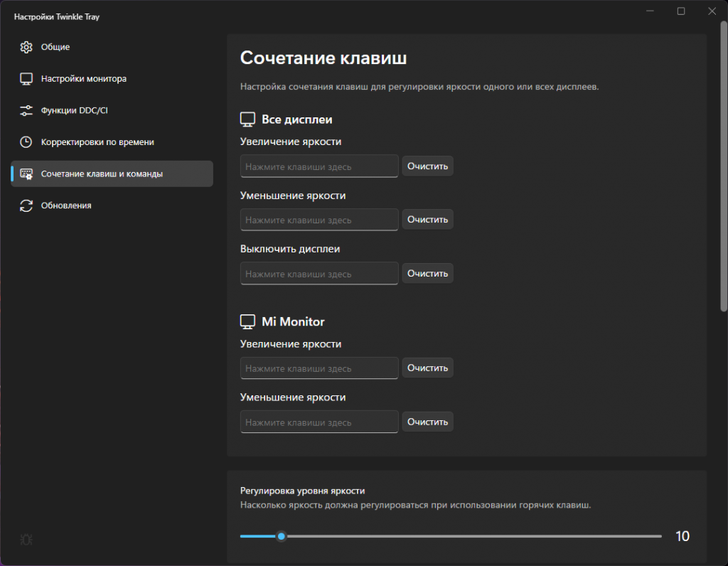
Task: Click the clock icon for Корректировки по времени
Action: [x=26, y=142]
